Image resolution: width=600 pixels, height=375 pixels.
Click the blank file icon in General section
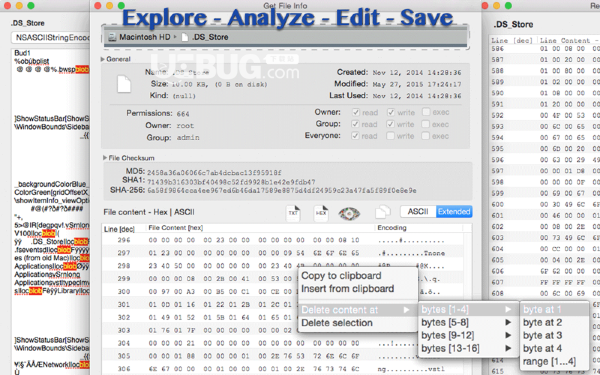[x=124, y=84]
